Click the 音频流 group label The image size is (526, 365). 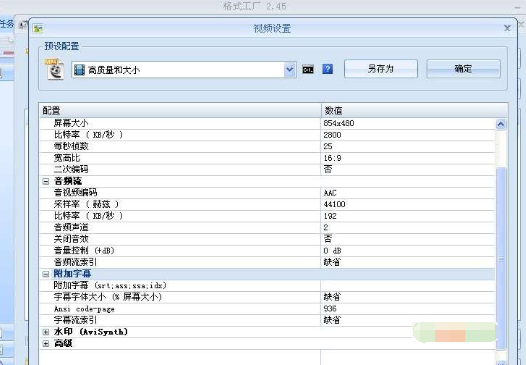click(68, 181)
